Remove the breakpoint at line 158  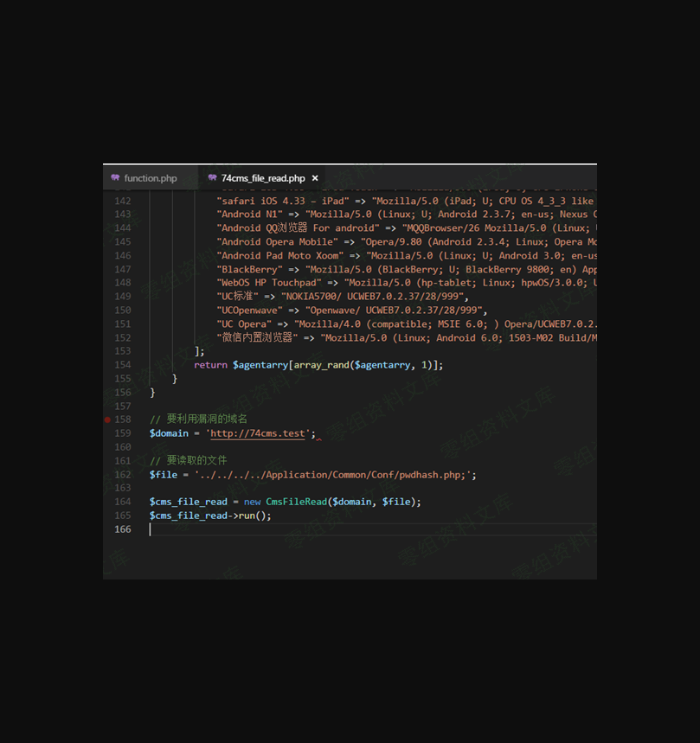click(107, 420)
